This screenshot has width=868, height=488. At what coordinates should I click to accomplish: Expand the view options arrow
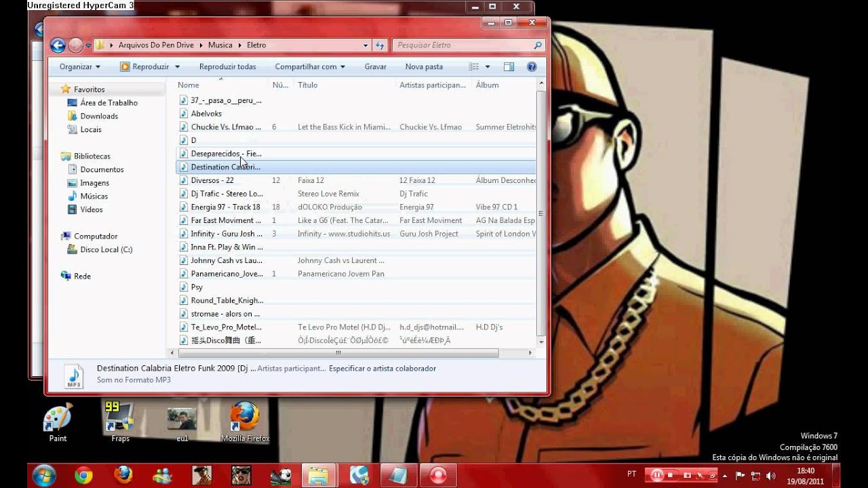488,66
